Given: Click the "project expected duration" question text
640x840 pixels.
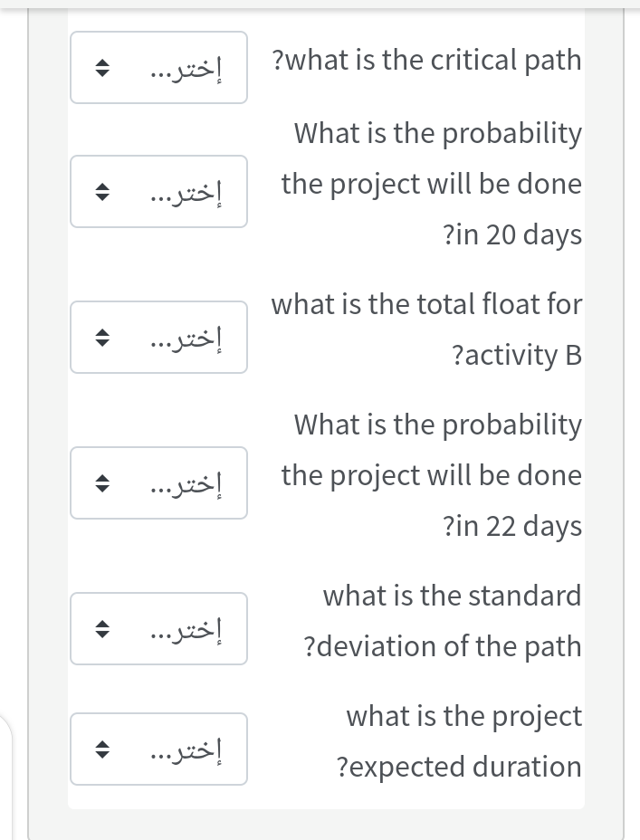Looking at the screenshot, I should [x=459, y=741].
